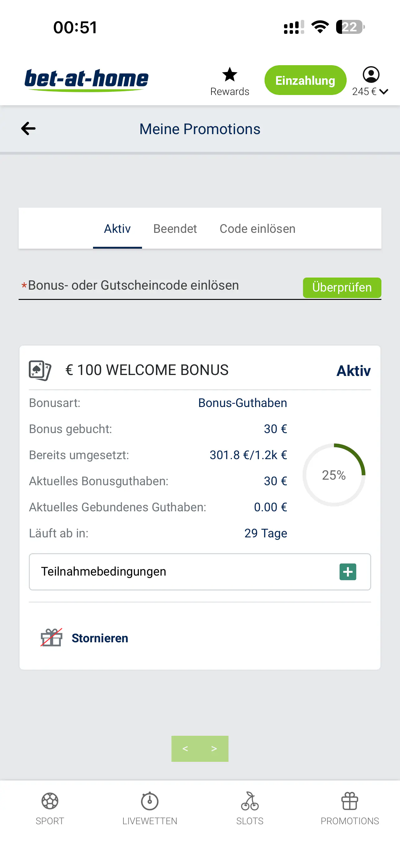Click the 25% circular progress indicator
The width and height of the screenshot is (400, 868).
pos(334,475)
